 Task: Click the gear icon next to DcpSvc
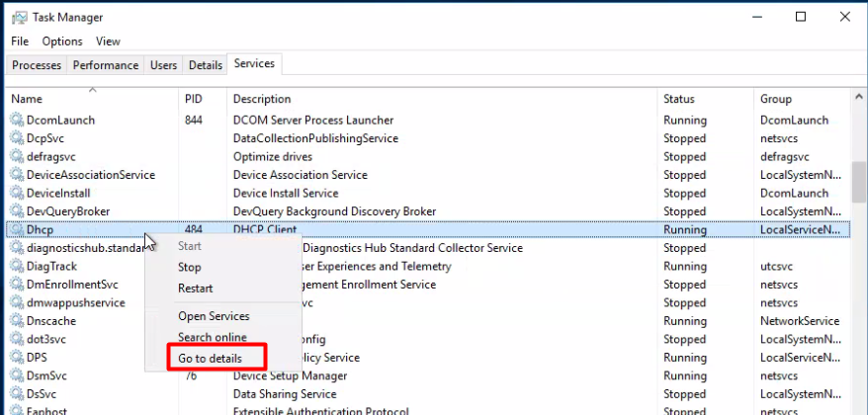(18, 138)
